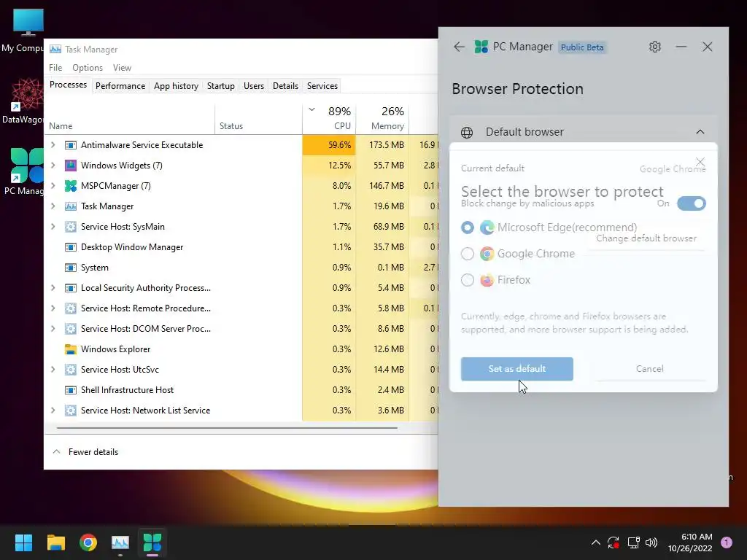This screenshot has width=747, height=560.
Task: Select the Google Chrome radio button
Action: (468, 254)
